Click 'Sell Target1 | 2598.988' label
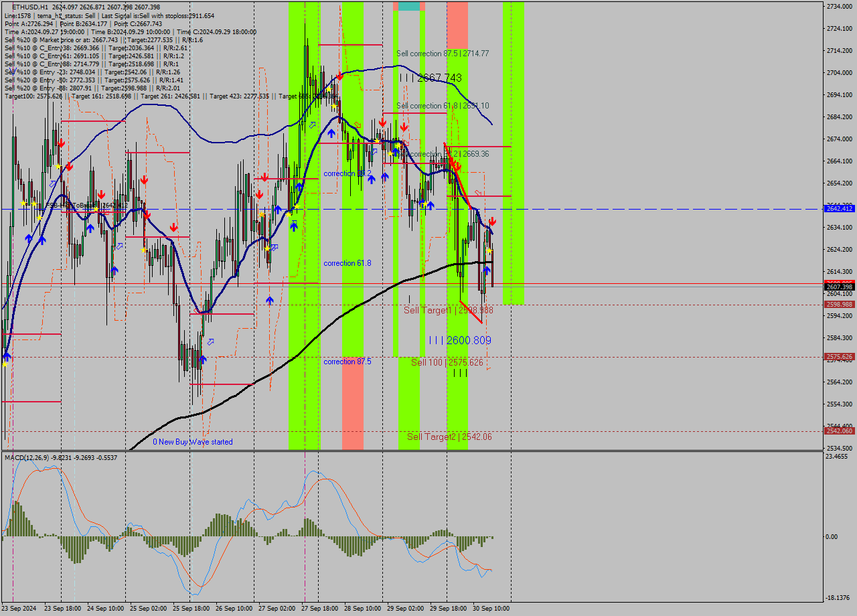This screenshot has height=616, width=857. (x=449, y=310)
